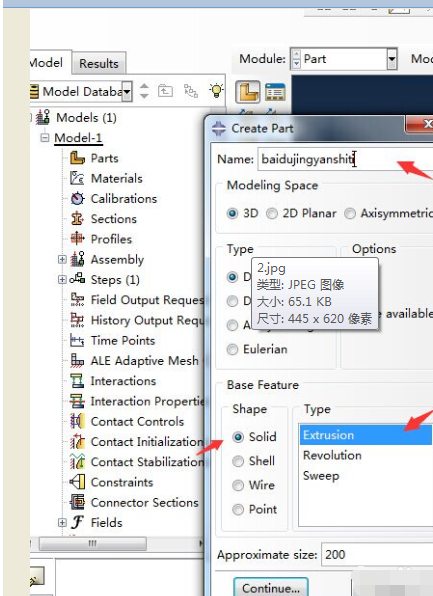Open the Model Database dropdown
Viewport: 433px width, 596px height.
pyautogui.click(x=127, y=91)
